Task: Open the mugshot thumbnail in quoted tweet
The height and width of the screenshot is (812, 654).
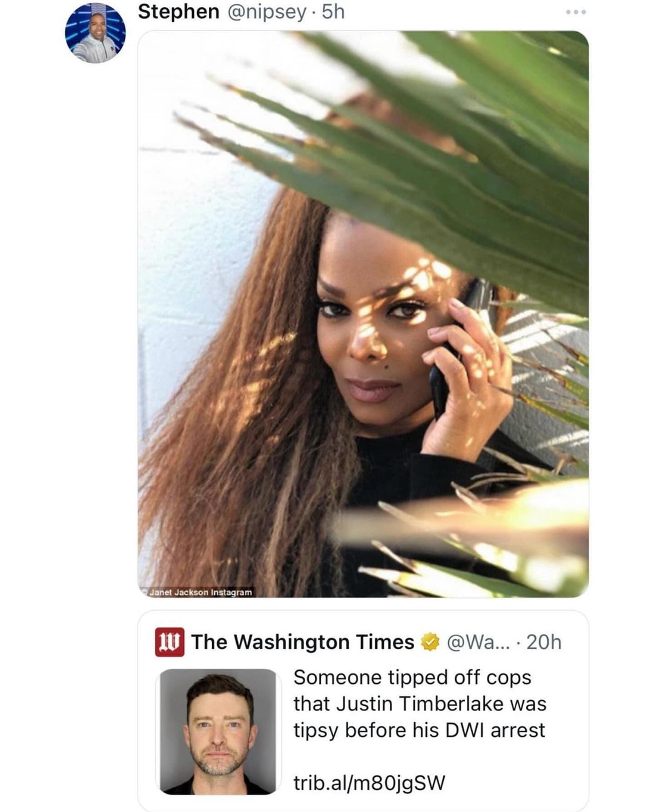Action: coord(216,732)
